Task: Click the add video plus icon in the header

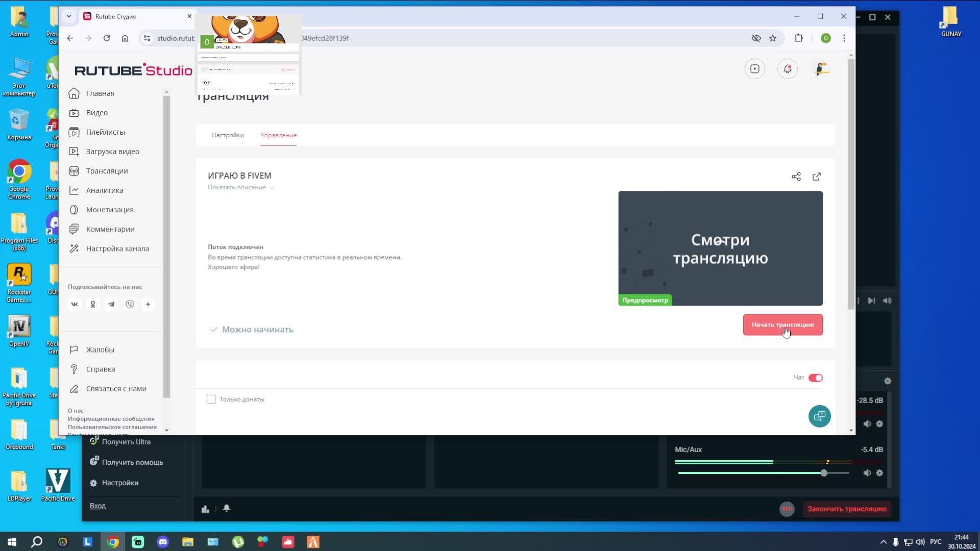Action: pos(755,69)
